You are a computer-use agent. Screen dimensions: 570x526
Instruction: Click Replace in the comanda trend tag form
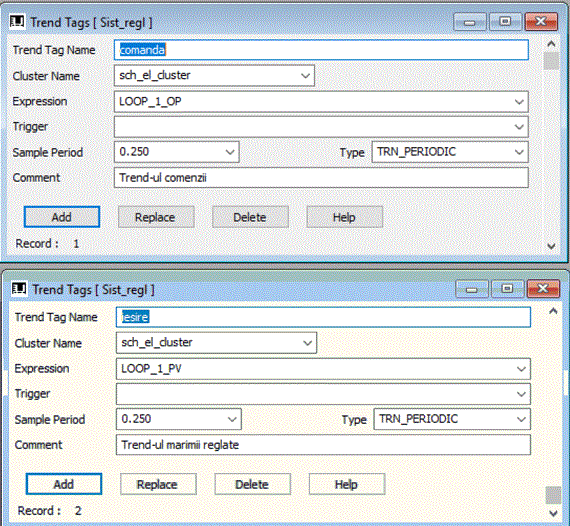pyautogui.click(x=156, y=217)
